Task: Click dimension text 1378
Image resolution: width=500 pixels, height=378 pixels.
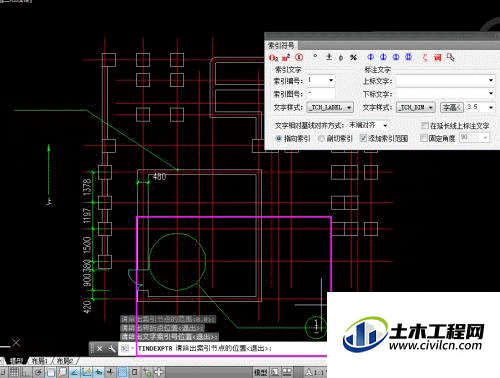Action: click(x=87, y=187)
